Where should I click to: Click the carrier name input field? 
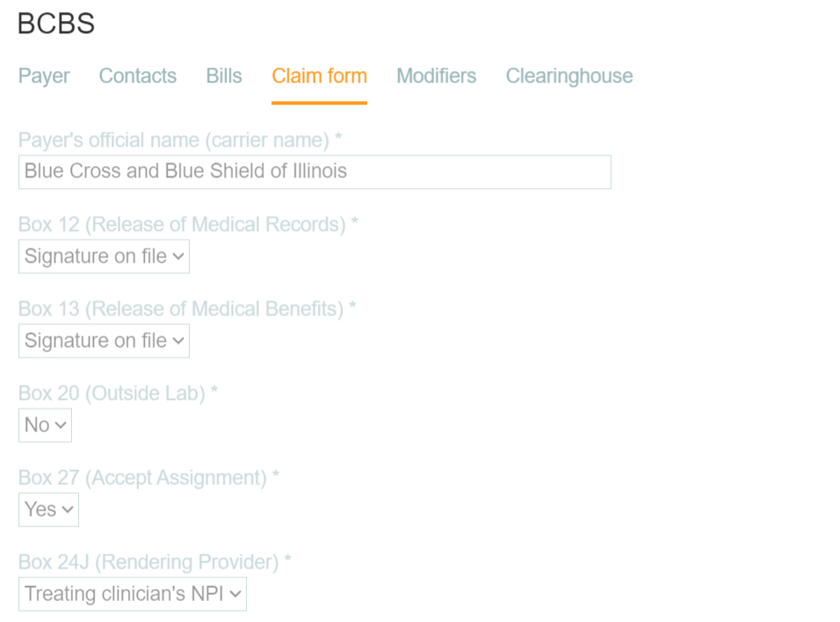coord(314,171)
